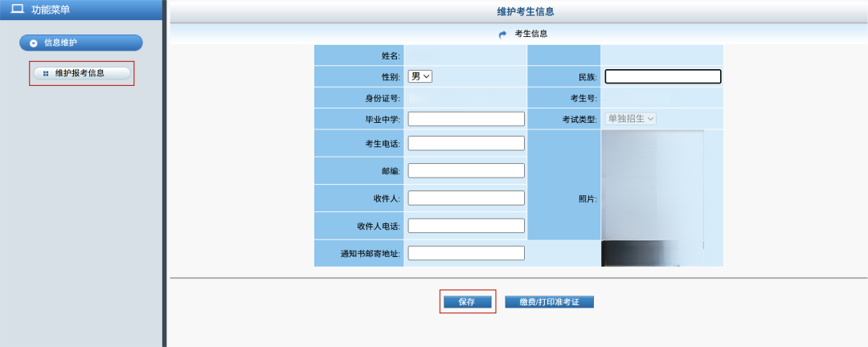Click the curved arrow icon beside 考生信息

tap(503, 35)
